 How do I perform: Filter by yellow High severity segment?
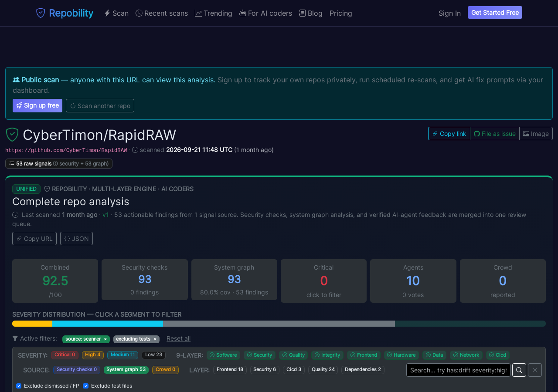(x=32, y=324)
